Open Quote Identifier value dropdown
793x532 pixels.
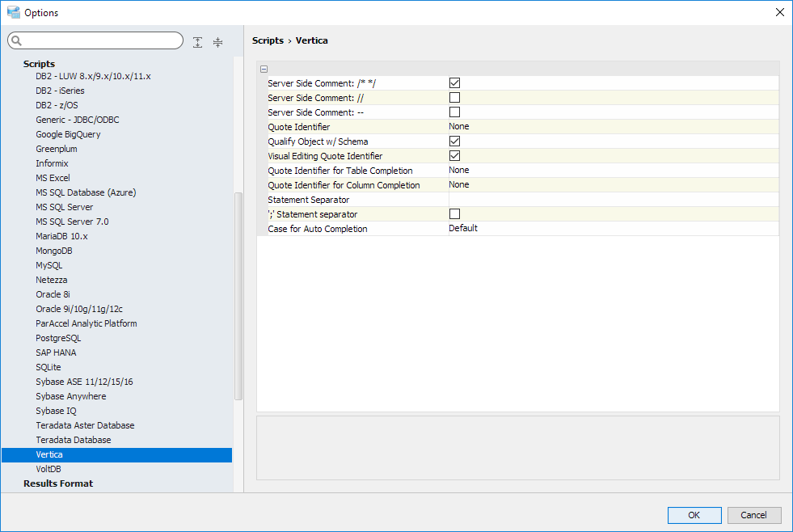(x=613, y=127)
